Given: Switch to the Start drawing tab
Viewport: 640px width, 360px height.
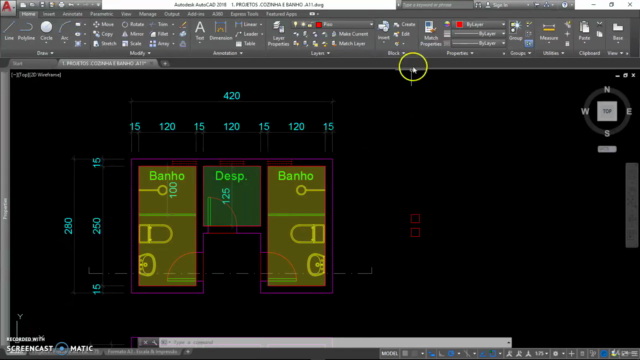Looking at the screenshot, I should tap(18, 63).
